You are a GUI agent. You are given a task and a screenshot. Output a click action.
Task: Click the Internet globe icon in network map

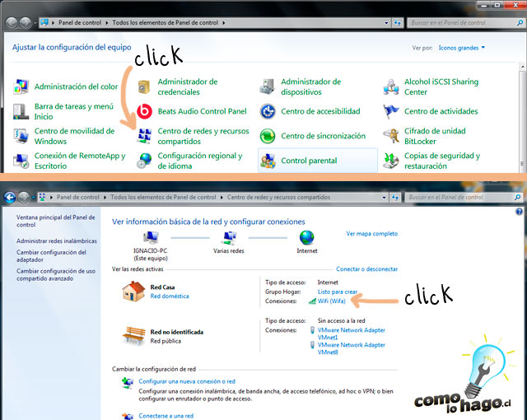[307, 238]
